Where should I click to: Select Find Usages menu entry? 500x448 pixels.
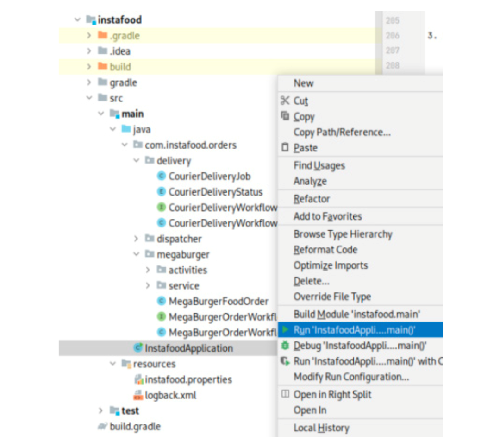point(319,165)
